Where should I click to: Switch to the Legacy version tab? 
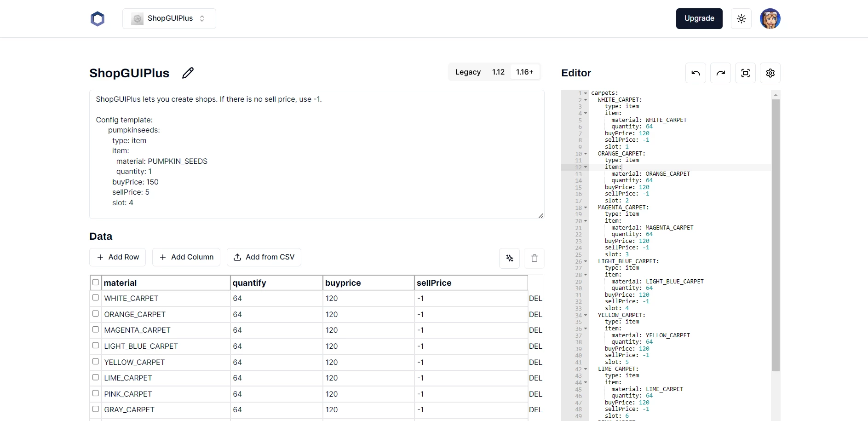pos(468,72)
